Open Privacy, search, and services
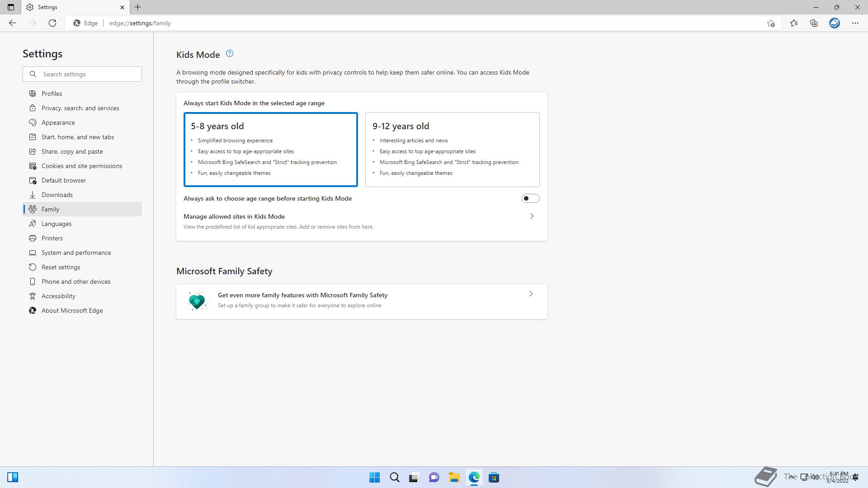This screenshot has width=868, height=488. click(82, 108)
